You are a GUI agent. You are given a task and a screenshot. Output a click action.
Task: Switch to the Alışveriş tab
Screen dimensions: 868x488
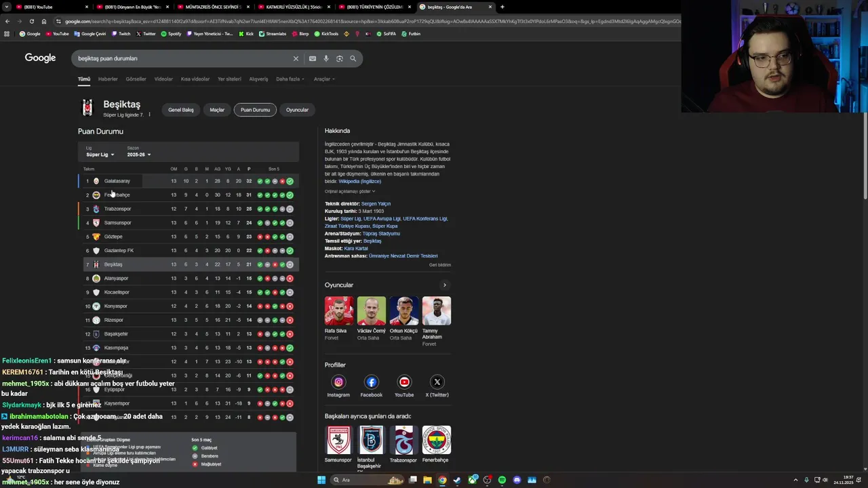(x=258, y=79)
